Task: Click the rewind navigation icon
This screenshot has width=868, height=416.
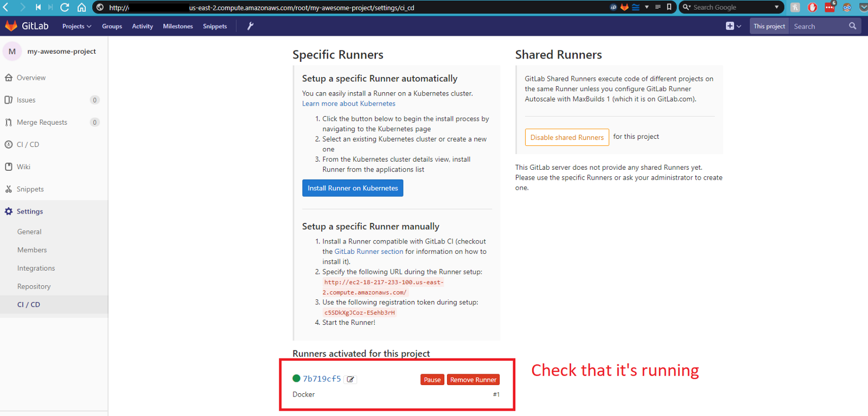Action: [38, 7]
